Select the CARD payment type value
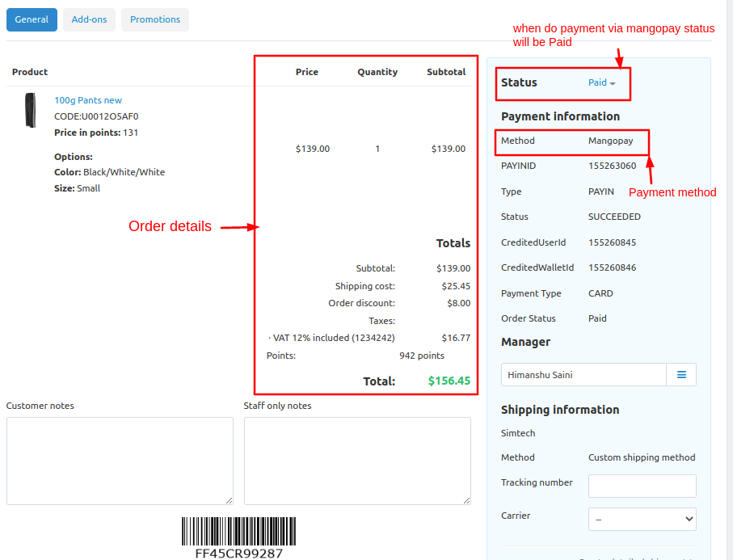This screenshot has height=560, width=733. coord(600,293)
